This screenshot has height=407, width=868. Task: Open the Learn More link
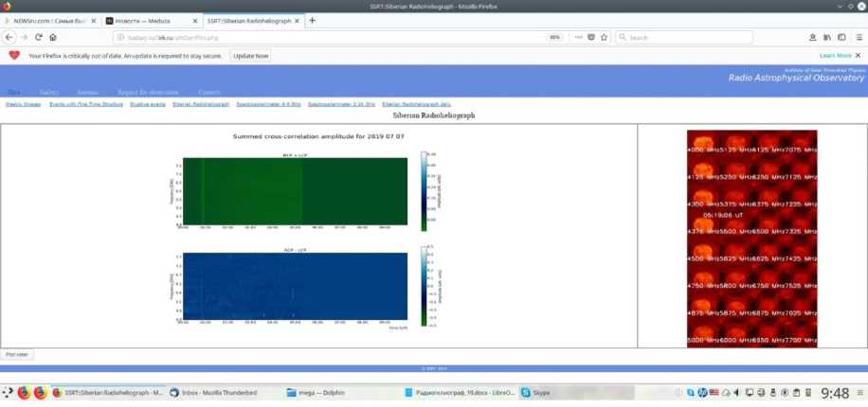(x=835, y=56)
